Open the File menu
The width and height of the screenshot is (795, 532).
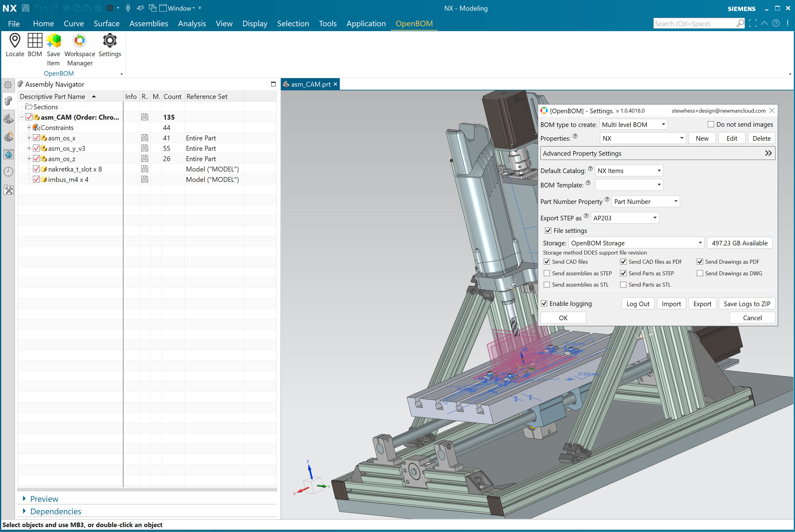[14, 24]
